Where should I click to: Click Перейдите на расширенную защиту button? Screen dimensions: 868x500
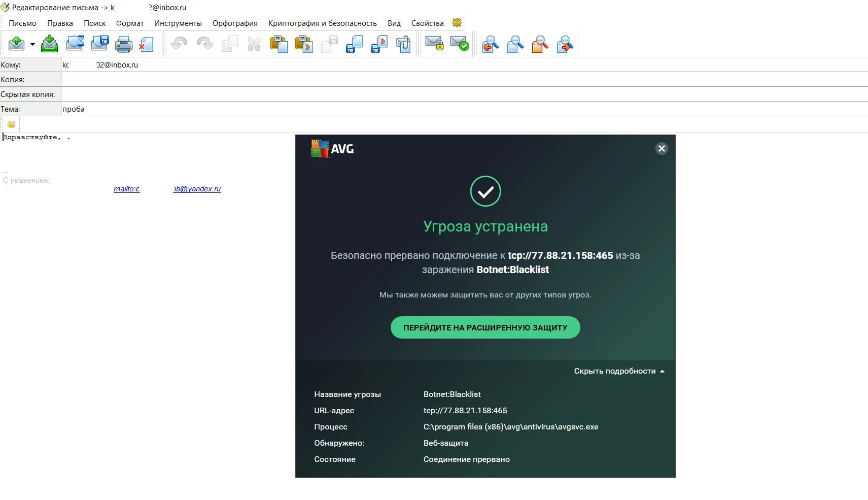click(x=485, y=327)
